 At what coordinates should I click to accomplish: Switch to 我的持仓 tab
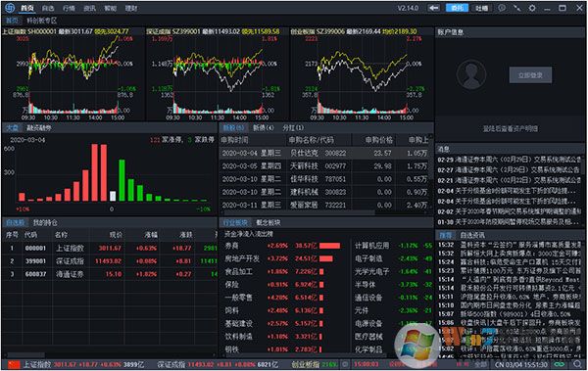(45, 222)
